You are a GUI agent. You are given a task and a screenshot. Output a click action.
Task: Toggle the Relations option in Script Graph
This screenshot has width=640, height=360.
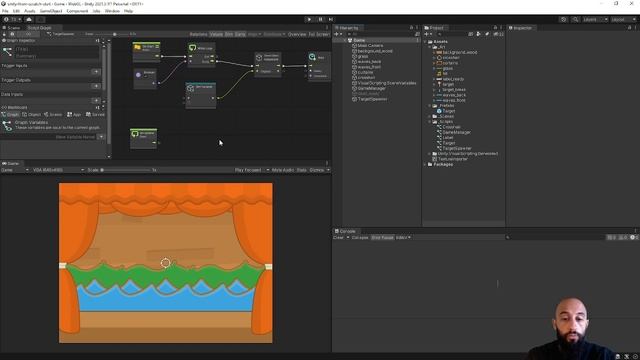point(198,34)
